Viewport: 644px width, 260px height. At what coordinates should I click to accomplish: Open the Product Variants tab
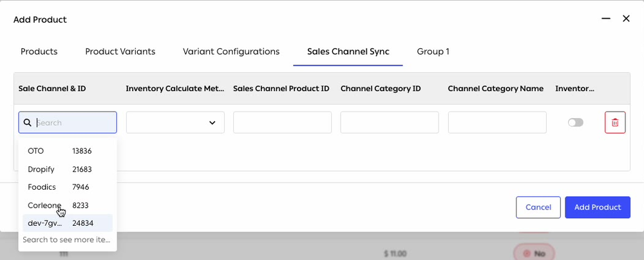[120, 52]
